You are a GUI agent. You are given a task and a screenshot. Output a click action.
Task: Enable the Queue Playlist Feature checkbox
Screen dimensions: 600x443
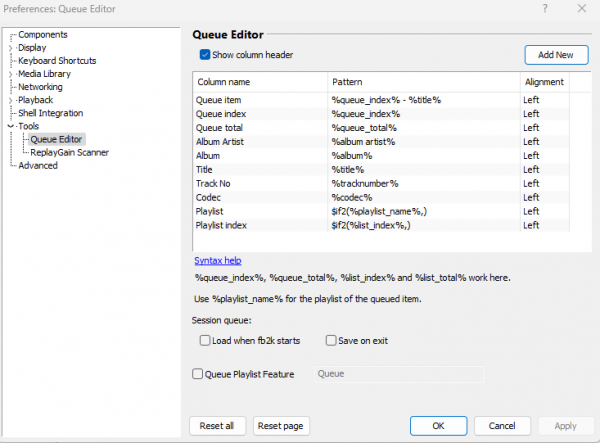click(x=197, y=374)
